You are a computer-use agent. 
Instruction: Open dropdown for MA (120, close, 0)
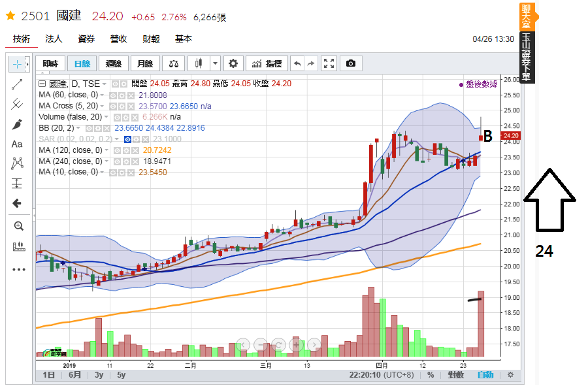[x=106, y=151]
